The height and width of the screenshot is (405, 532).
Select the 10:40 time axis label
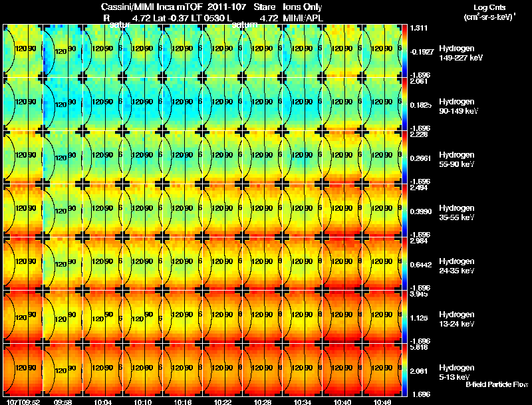tap(342, 402)
